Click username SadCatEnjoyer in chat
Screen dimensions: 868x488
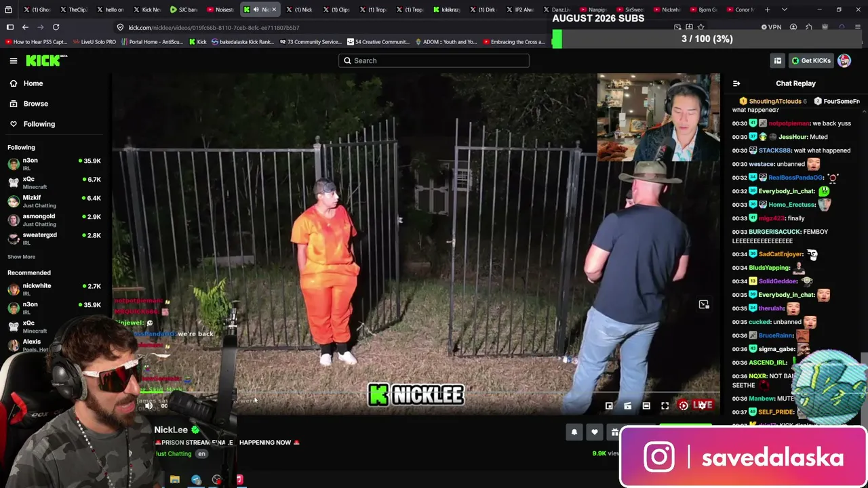(x=781, y=254)
